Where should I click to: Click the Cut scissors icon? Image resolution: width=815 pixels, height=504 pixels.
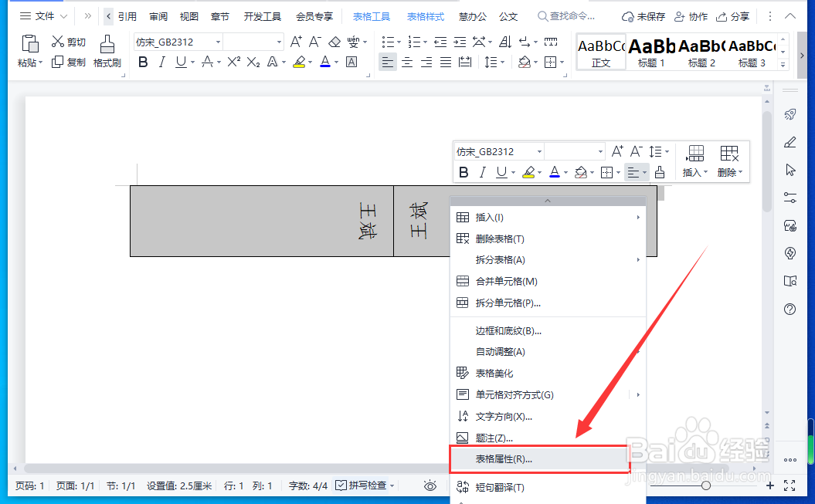pyautogui.click(x=58, y=42)
